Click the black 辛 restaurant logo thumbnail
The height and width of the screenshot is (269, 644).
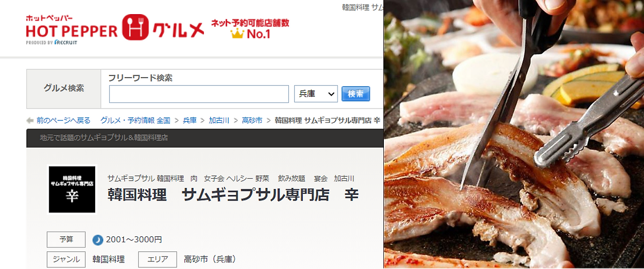tap(72, 189)
